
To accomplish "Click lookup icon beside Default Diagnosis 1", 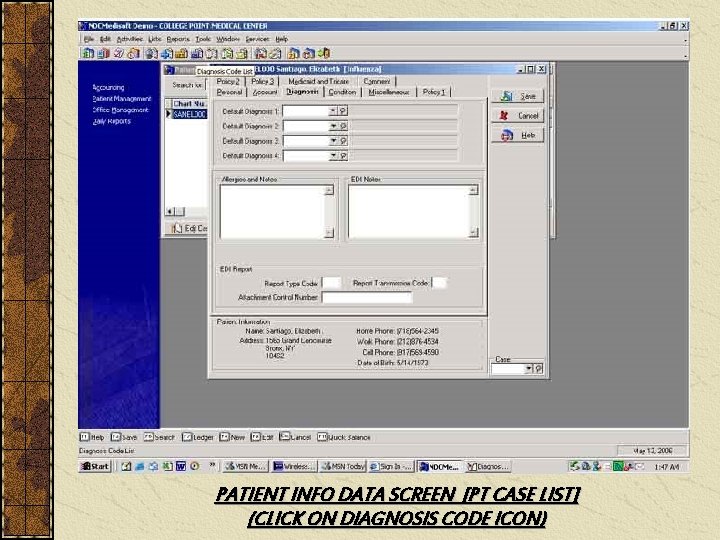I will coord(343,111).
